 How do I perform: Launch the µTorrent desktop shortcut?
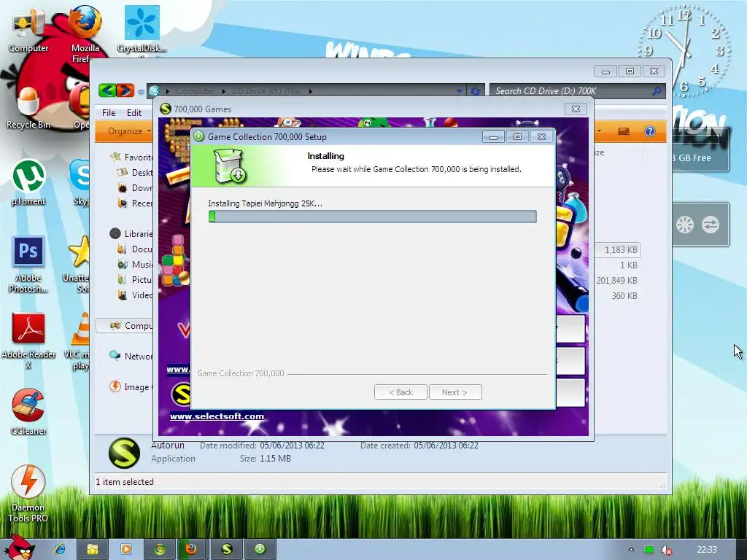tap(28, 183)
